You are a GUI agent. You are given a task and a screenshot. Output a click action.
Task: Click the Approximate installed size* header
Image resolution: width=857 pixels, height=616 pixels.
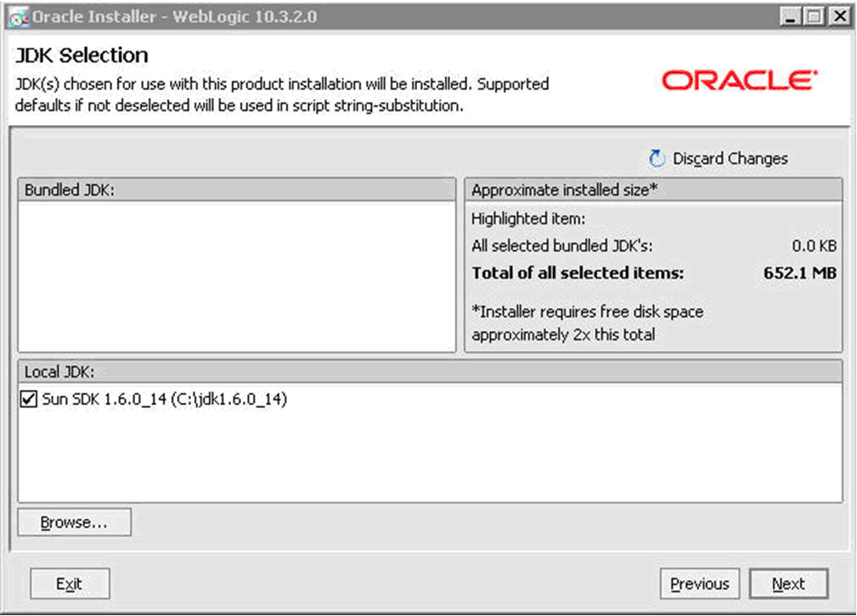[653, 189]
